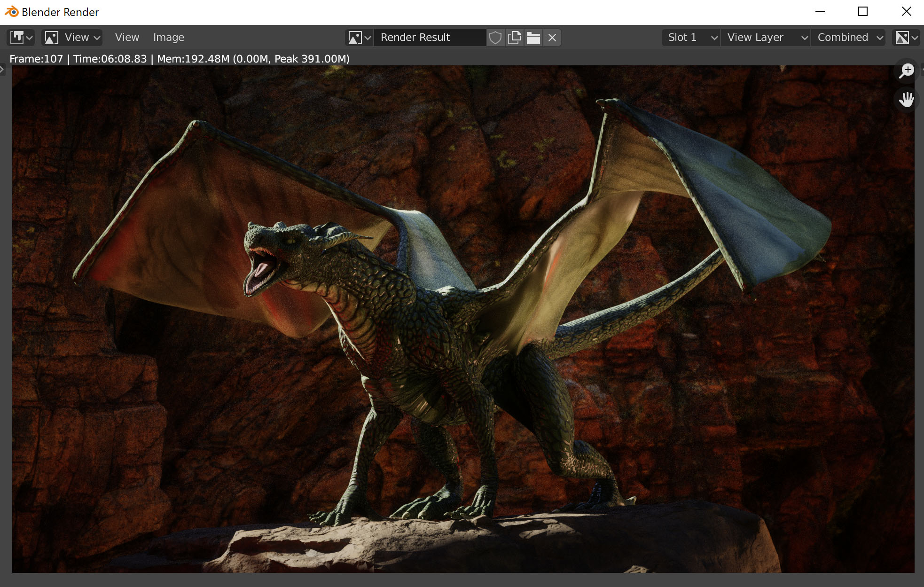Toggle fake user shield icon
Viewport: 924px width, 587px height.
pos(495,38)
